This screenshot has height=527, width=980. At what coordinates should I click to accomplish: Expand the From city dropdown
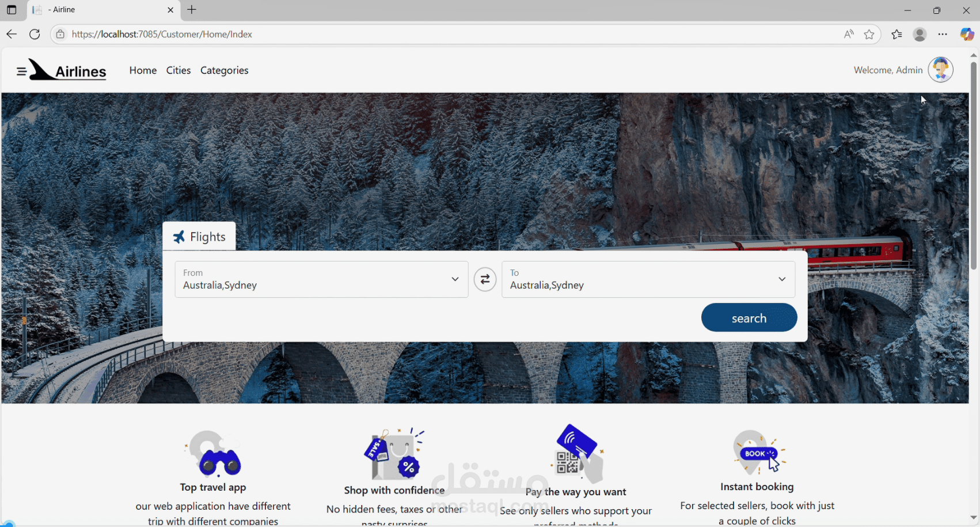click(455, 279)
